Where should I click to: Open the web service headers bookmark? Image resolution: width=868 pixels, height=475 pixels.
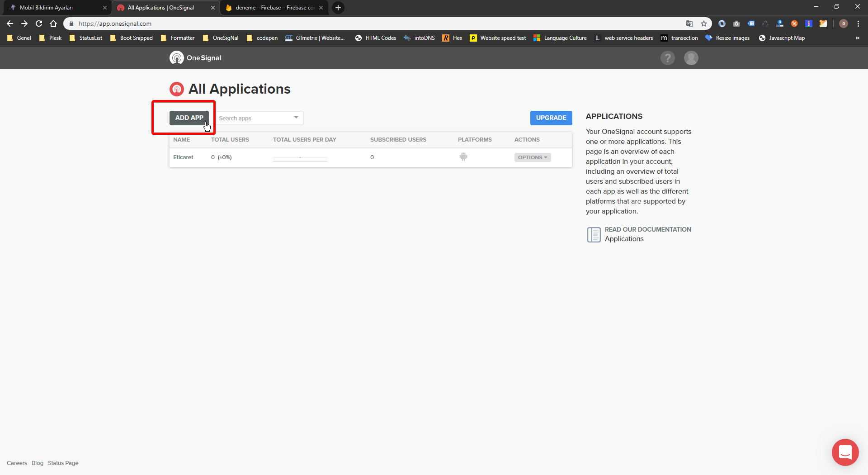pos(624,38)
